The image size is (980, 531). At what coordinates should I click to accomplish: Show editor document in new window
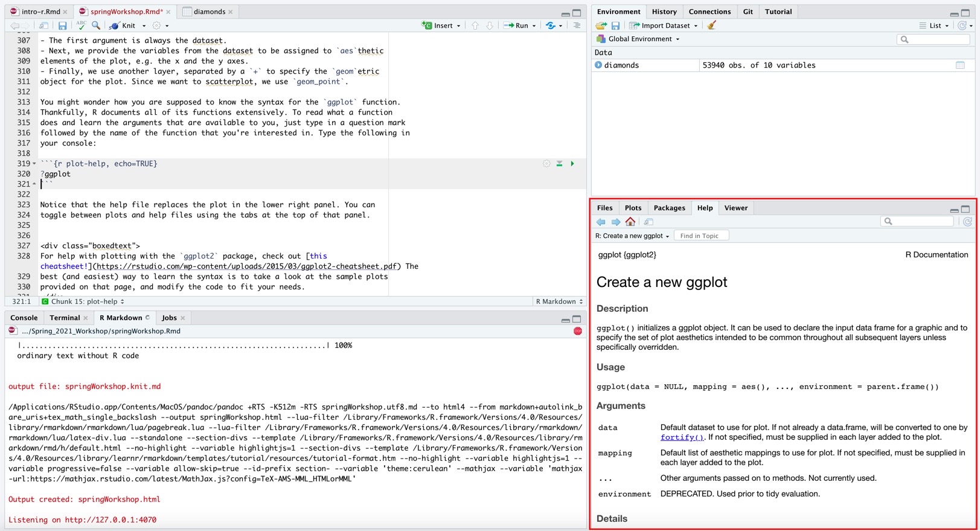tap(43, 25)
